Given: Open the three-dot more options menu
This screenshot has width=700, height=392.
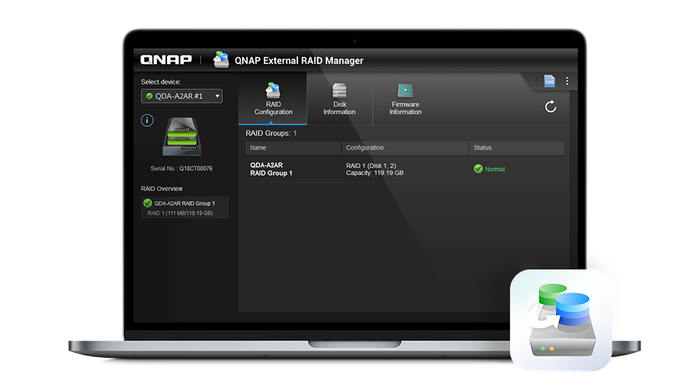Looking at the screenshot, I should [567, 81].
